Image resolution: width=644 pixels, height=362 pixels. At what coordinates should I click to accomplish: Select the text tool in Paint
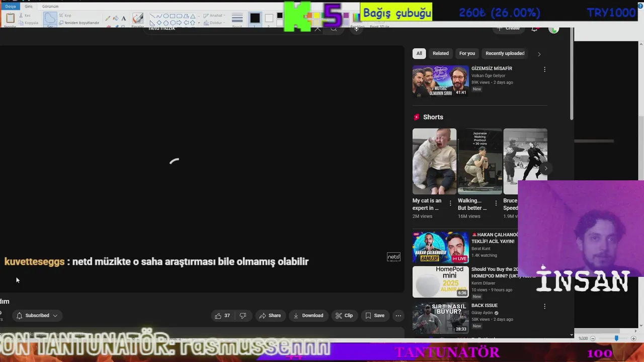click(x=124, y=18)
